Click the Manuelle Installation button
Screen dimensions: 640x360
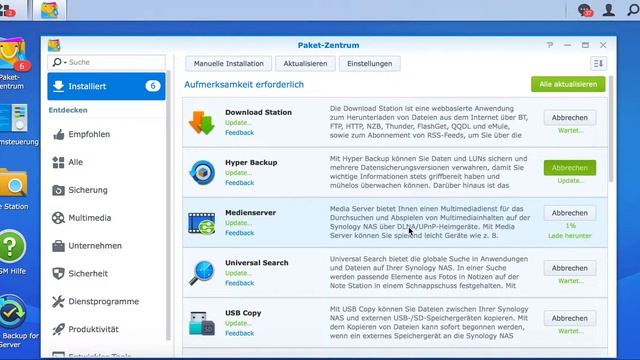(x=229, y=64)
